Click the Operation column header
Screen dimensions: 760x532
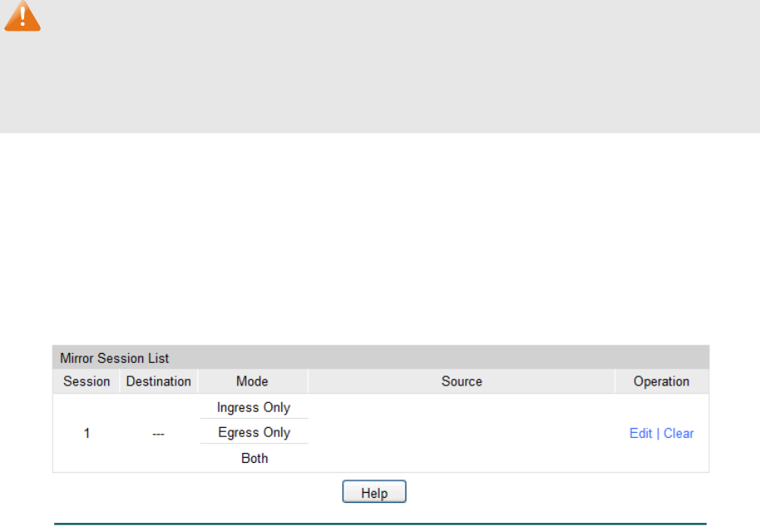pos(661,381)
